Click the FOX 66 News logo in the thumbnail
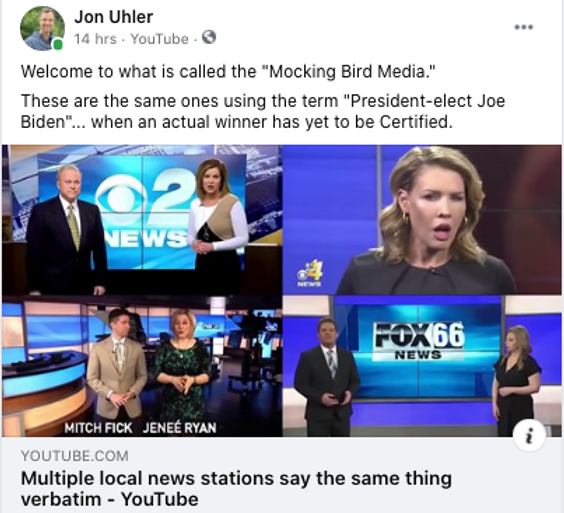This screenshot has width=564, height=513. click(x=419, y=340)
